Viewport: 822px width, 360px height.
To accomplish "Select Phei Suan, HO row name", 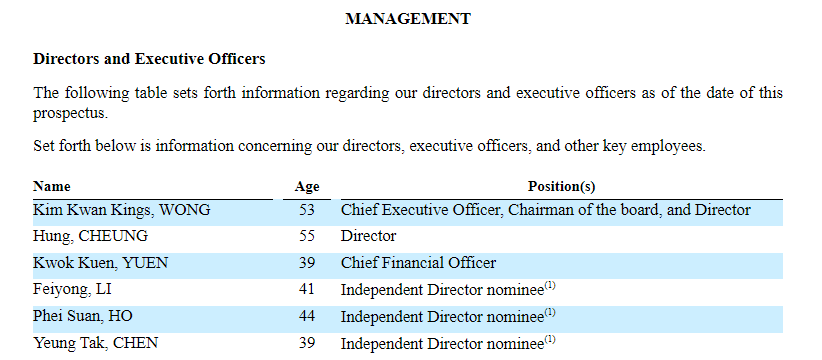I will 83,316.
